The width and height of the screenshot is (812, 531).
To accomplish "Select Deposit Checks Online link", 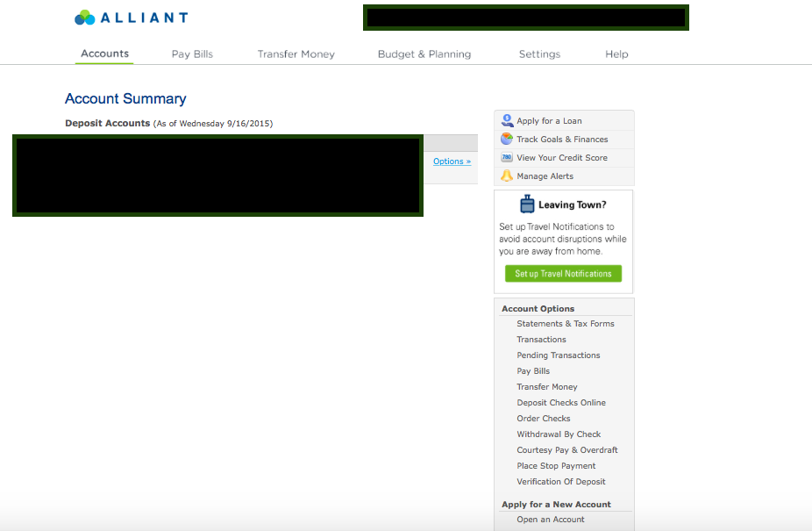I will pos(561,403).
